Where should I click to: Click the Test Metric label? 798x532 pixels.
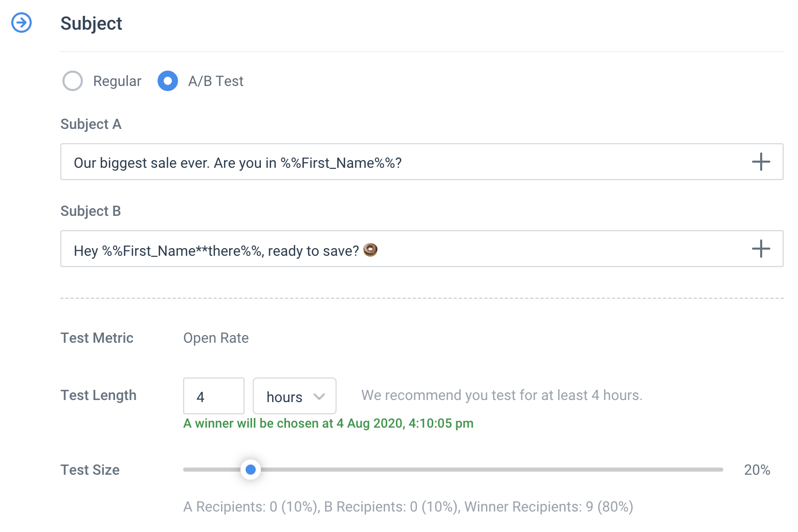click(x=97, y=338)
